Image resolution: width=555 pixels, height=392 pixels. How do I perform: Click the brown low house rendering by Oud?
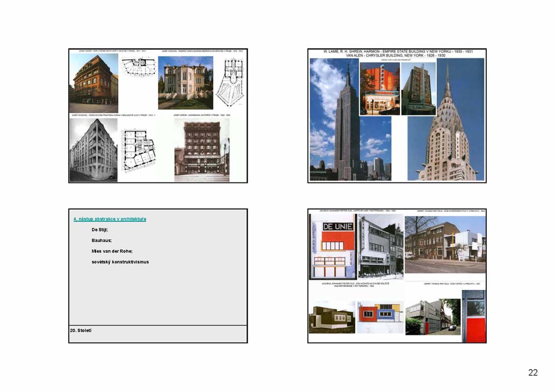tap(332, 317)
